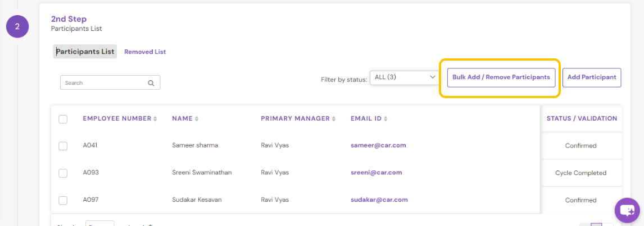Check the row for employee A041
The image size is (644, 226).
coord(63,146)
